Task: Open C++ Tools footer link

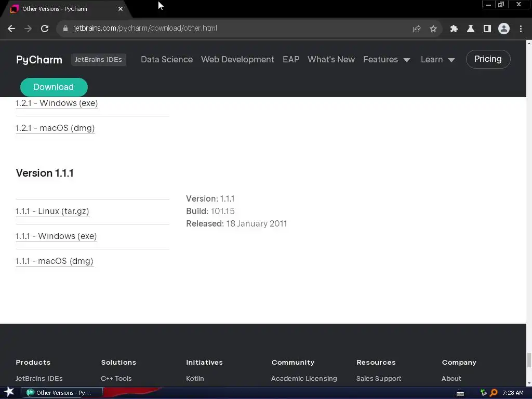Action: [x=116, y=378]
